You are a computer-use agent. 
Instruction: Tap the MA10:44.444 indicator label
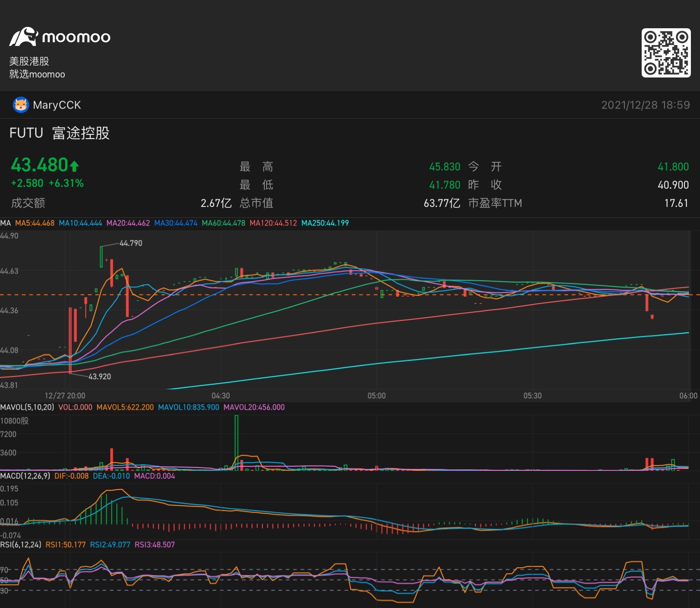point(80,223)
